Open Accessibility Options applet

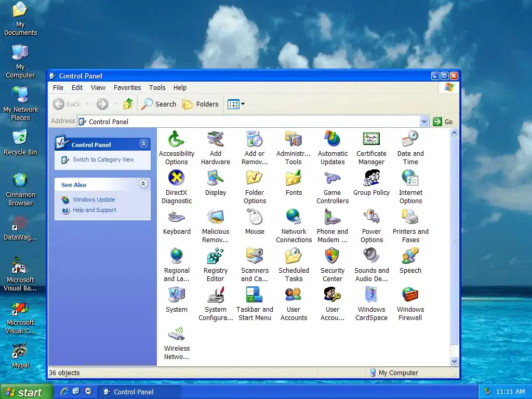tap(177, 139)
